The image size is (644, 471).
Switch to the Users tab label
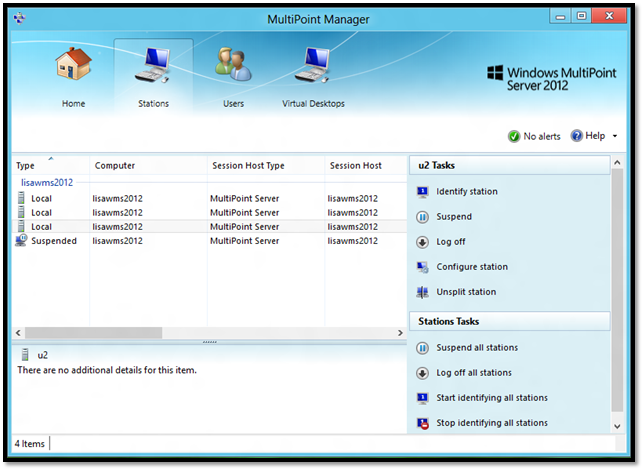coord(233,103)
